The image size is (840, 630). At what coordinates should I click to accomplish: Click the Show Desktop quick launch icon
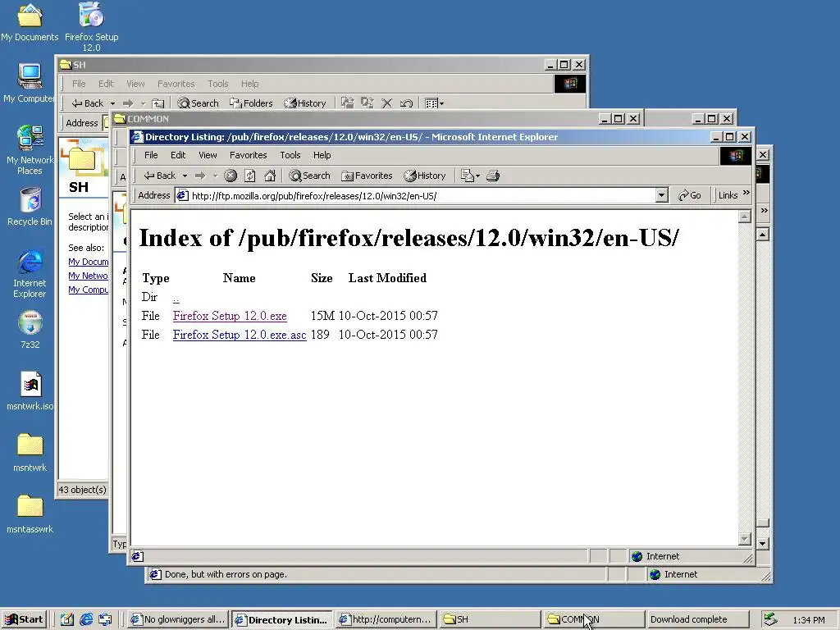[x=67, y=620]
